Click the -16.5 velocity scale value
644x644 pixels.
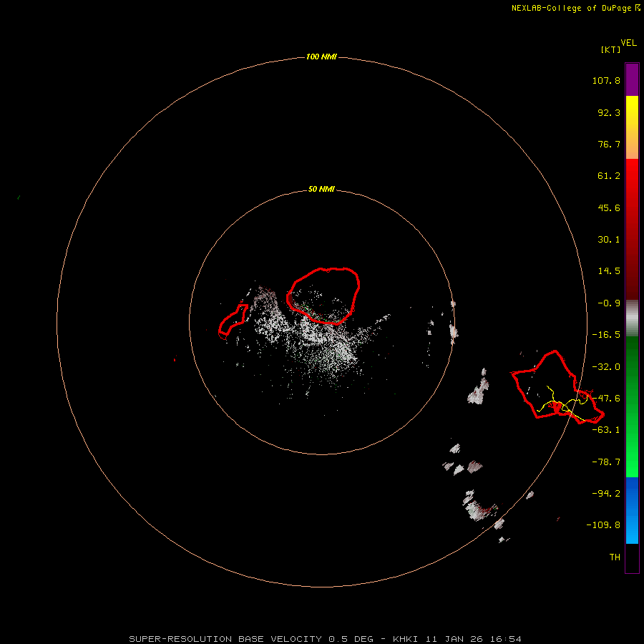[x=606, y=335]
